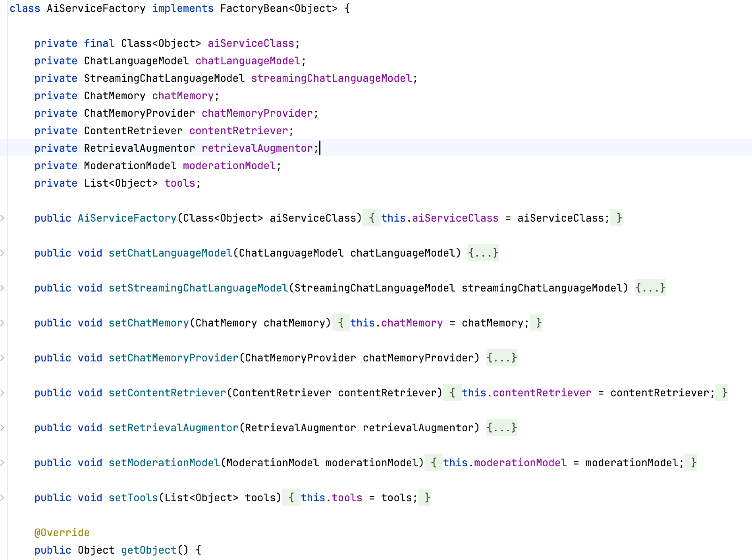Click this.contentRetriever in setContentRetriever body
Screen dimensions: 752x560
tap(526, 393)
